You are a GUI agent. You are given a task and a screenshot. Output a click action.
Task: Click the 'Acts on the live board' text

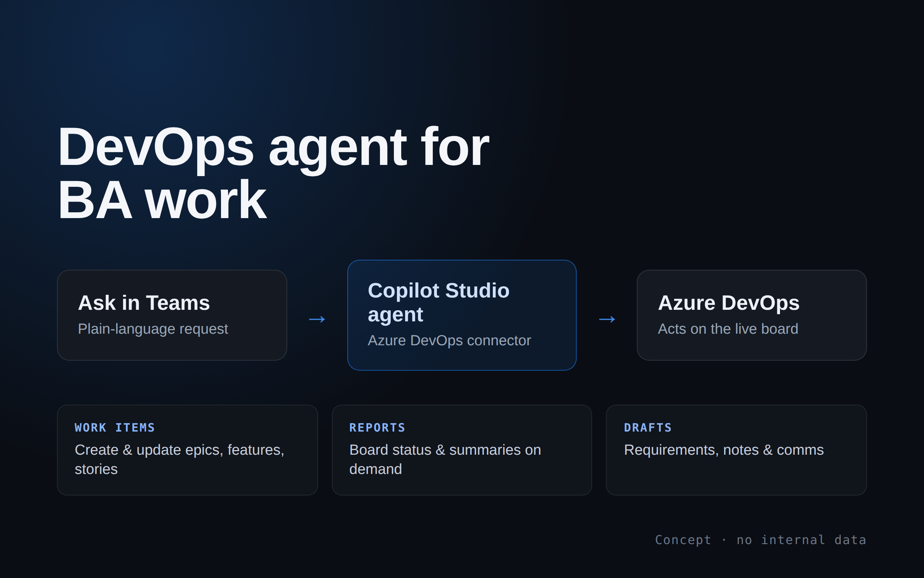728,329
